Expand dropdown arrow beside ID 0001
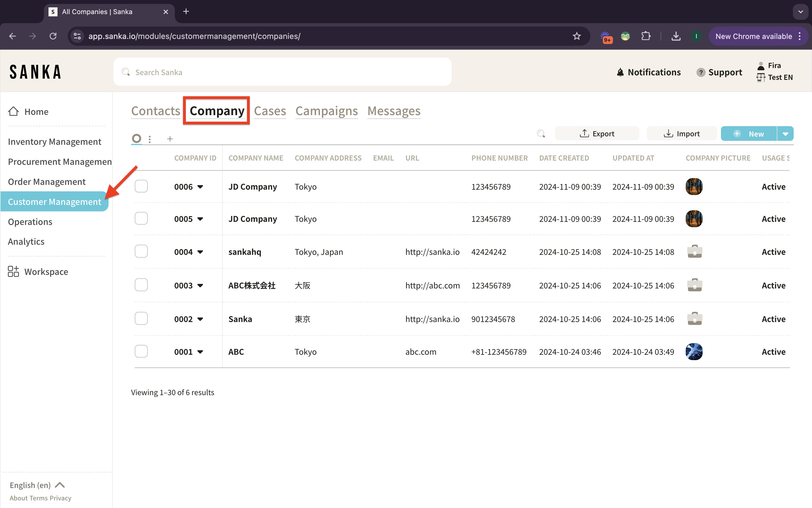Image resolution: width=812 pixels, height=508 pixels. (200, 352)
